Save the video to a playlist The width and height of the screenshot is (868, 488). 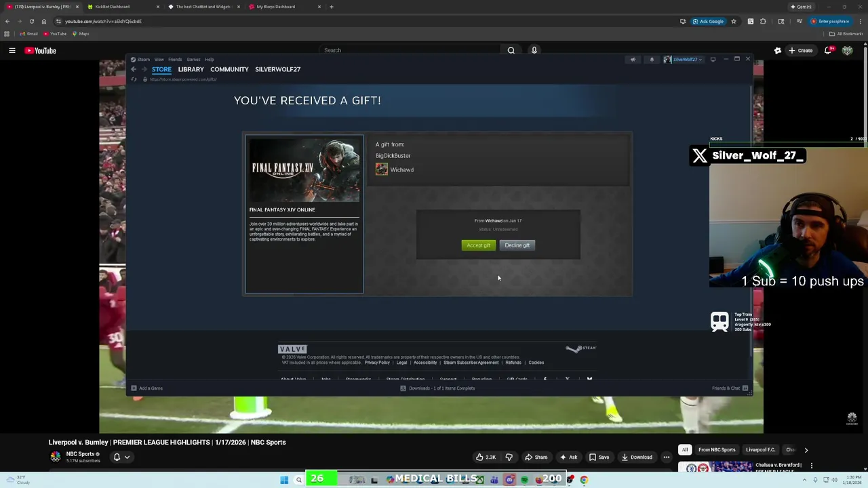599,457
